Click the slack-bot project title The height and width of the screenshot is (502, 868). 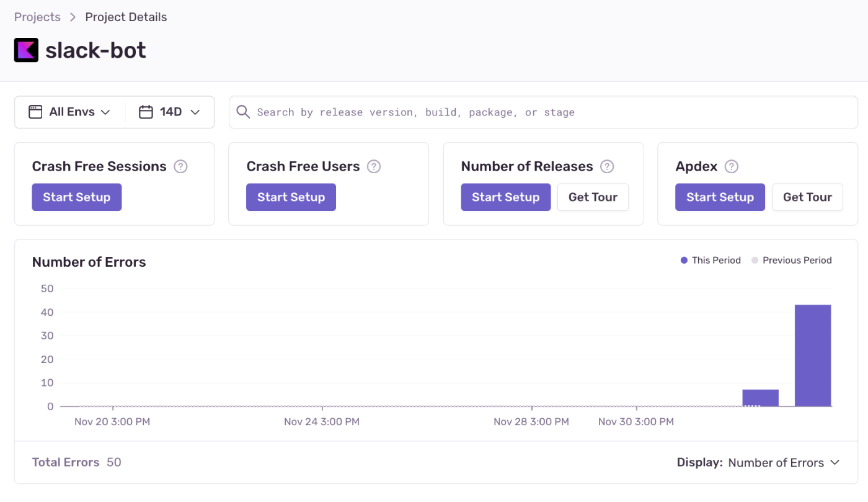point(95,50)
